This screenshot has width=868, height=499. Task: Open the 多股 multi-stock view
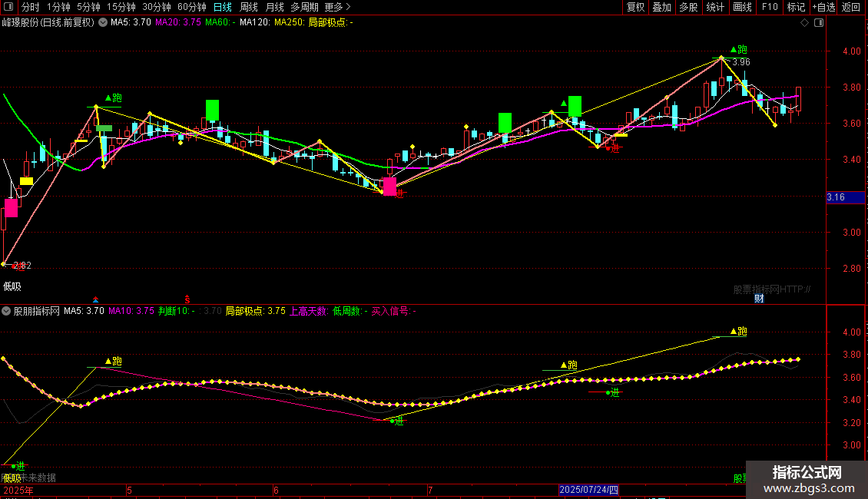pyautogui.click(x=689, y=7)
